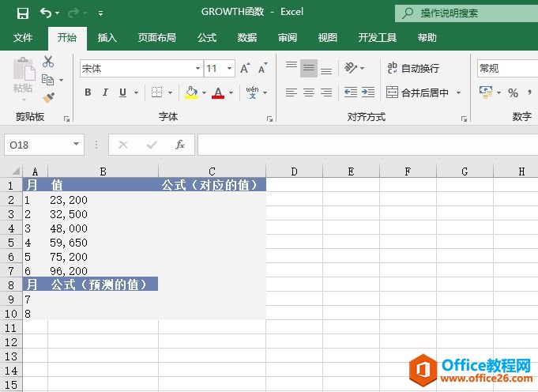Click the Insert Function fx icon
Screen dimensions: 538x392
180,145
